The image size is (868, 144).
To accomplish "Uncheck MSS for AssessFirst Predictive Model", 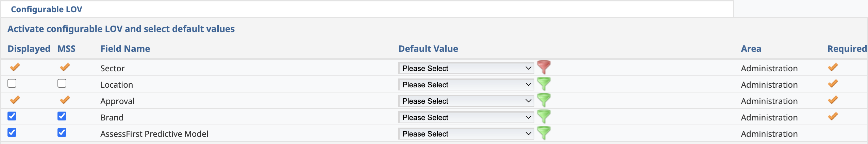I will pos(62,132).
